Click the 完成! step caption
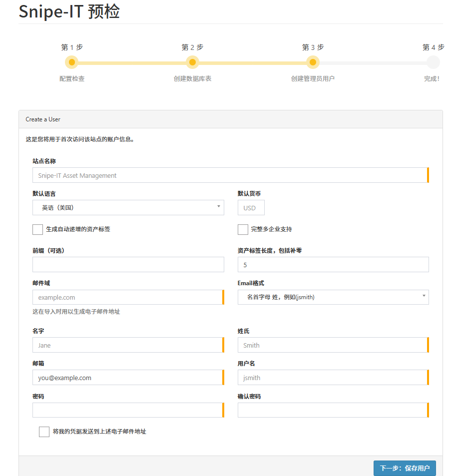The width and height of the screenshot is (454, 476). (x=432, y=78)
